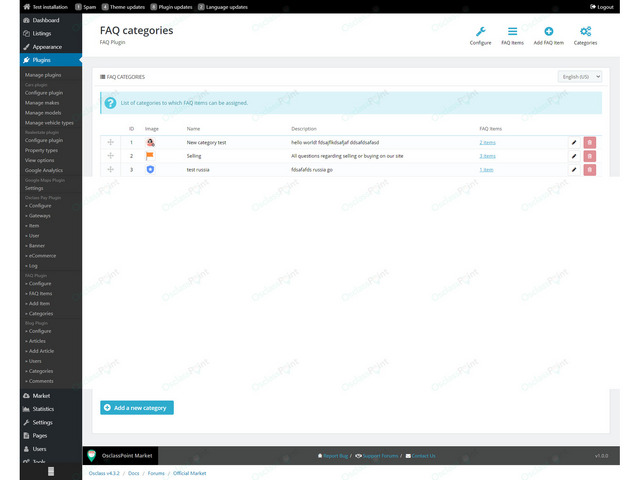Open Add Item in sidebar FAQ Plugin section
This screenshot has width=640, height=480.
pyautogui.click(x=38, y=303)
